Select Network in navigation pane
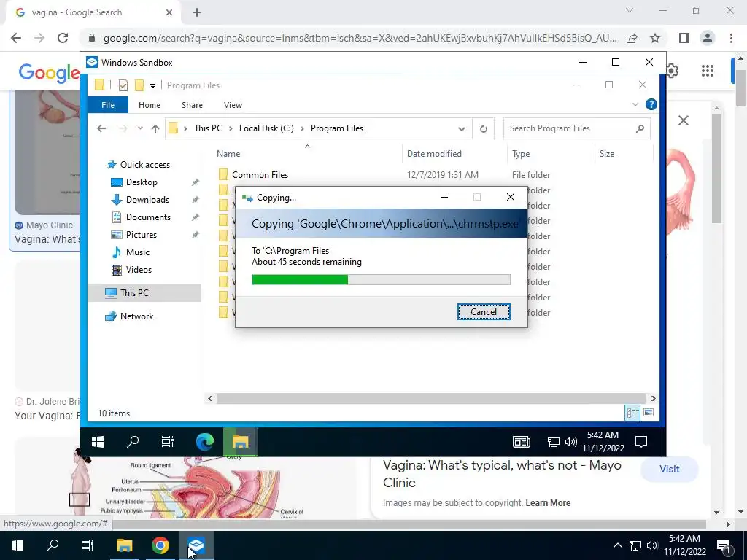This screenshot has height=560, width=747. (x=136, y=316)
